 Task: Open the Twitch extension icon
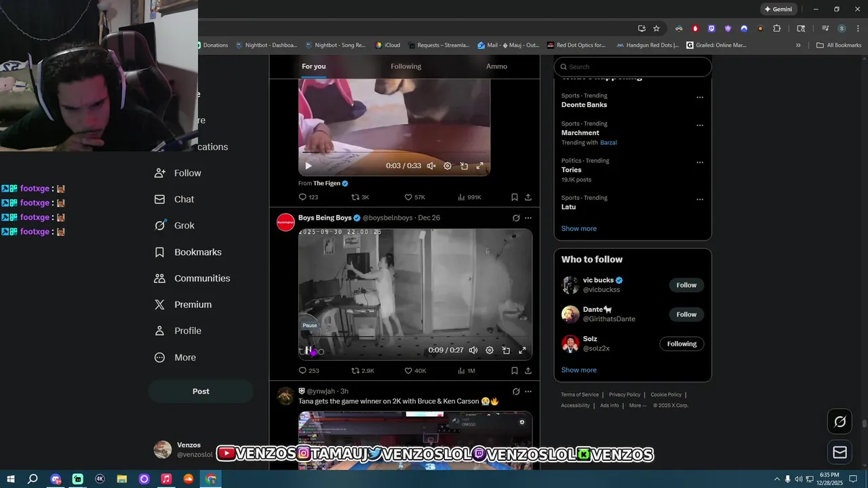pyautogui.click(x=711, y=28)
